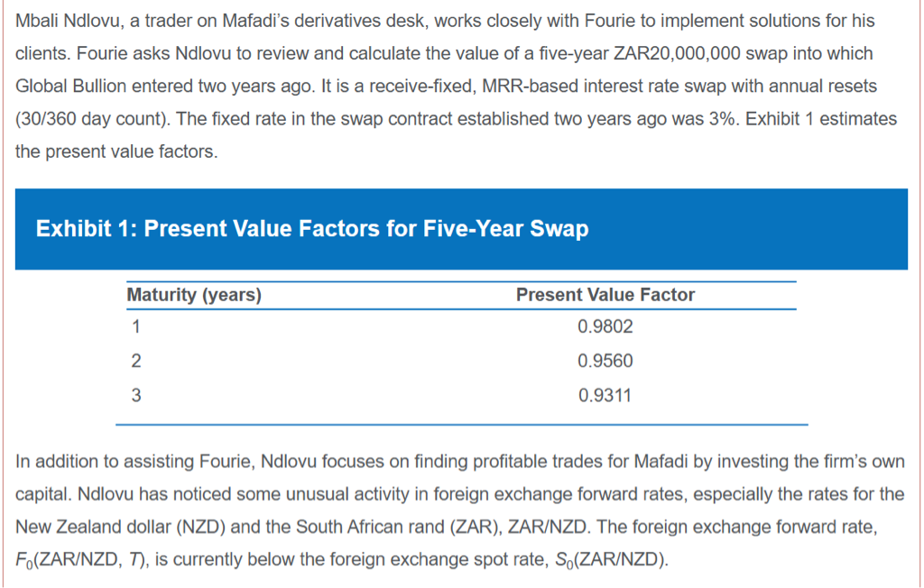Click the "Present Value Factor" column header
Viewport: 924px width, 588px height.
click(605, 295)
